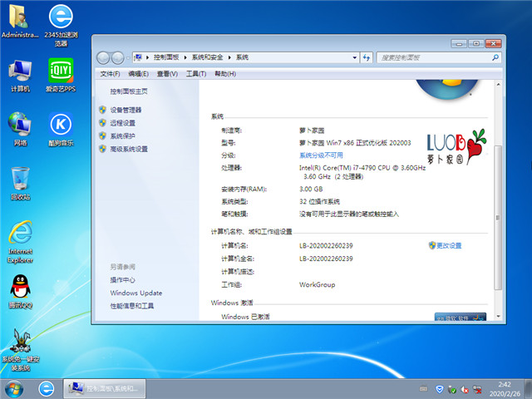Image resolution: width=532 pixels, height=399 pixels.
Task: Click the 3.00 GB RAM value
Action: point(311,189)
